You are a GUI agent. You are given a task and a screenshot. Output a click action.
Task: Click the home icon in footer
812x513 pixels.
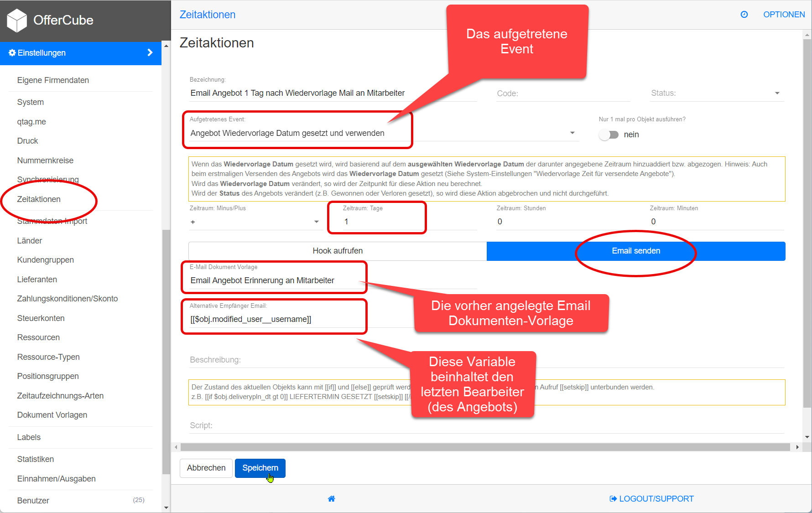point(332,499)
